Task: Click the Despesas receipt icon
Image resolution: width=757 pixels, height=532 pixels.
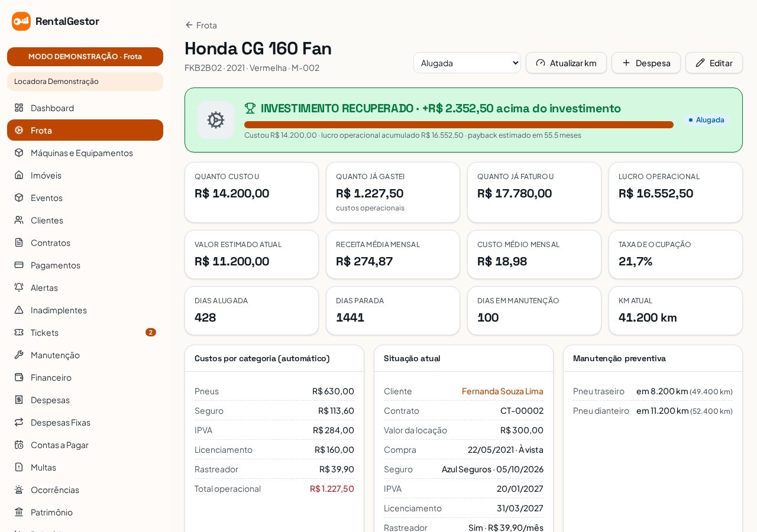Action: pos(19,400)
